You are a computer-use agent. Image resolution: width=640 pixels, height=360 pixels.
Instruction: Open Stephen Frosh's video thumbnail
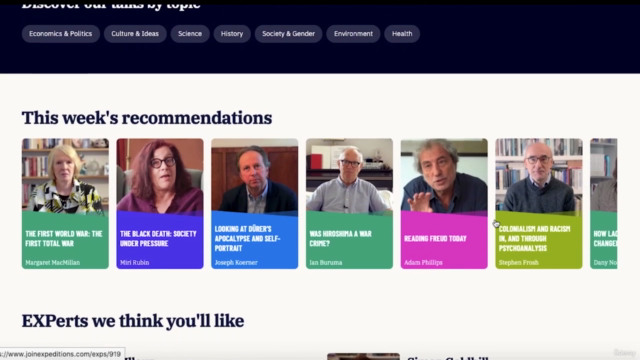tap(539, 176)
